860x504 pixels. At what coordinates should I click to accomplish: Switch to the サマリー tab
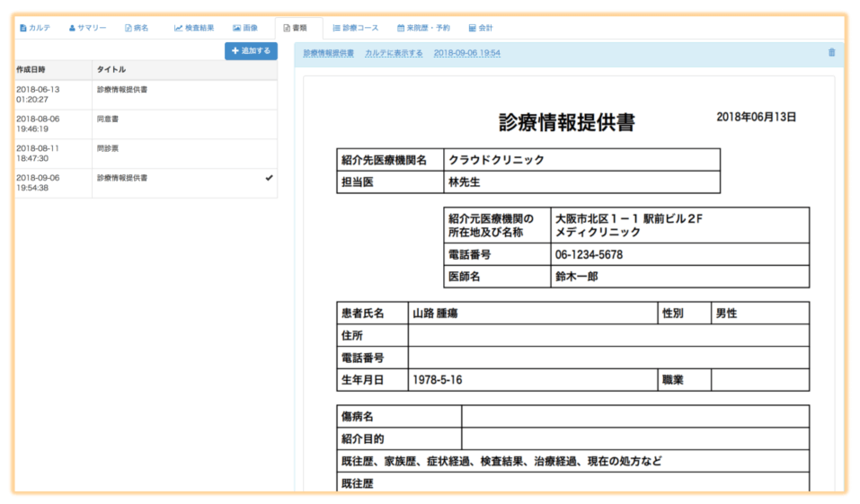point(87,28)
